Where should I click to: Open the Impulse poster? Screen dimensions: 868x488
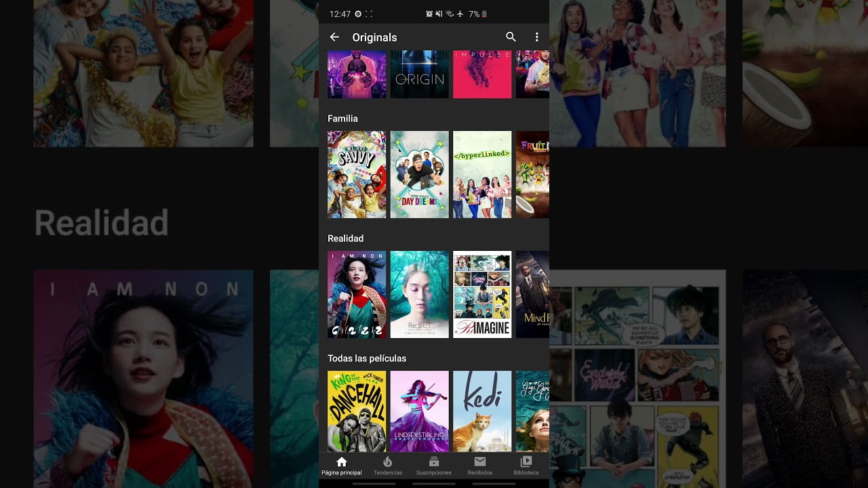pyautogui.click(x=482, y=75)
